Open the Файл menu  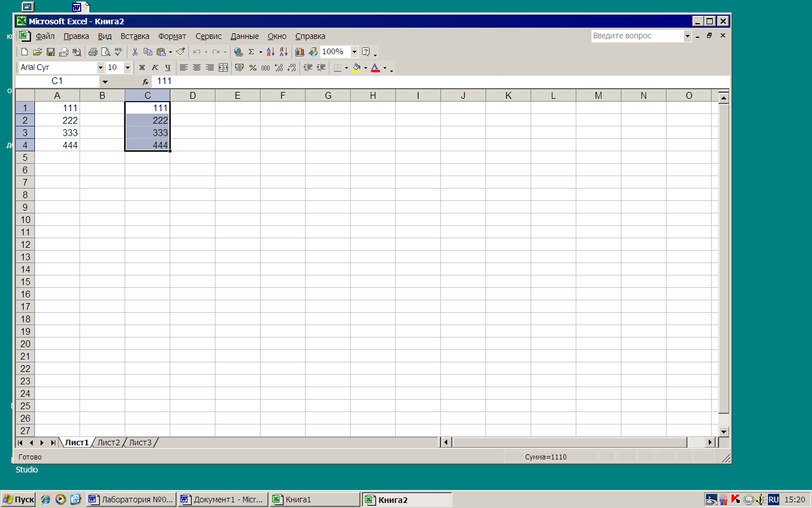pos(45,36)
